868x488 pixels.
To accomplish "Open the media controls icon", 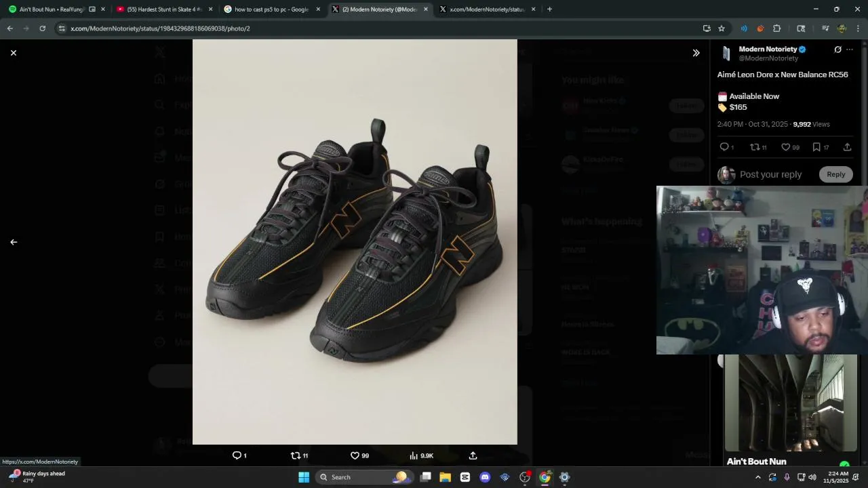I will [x=825, y=28].
